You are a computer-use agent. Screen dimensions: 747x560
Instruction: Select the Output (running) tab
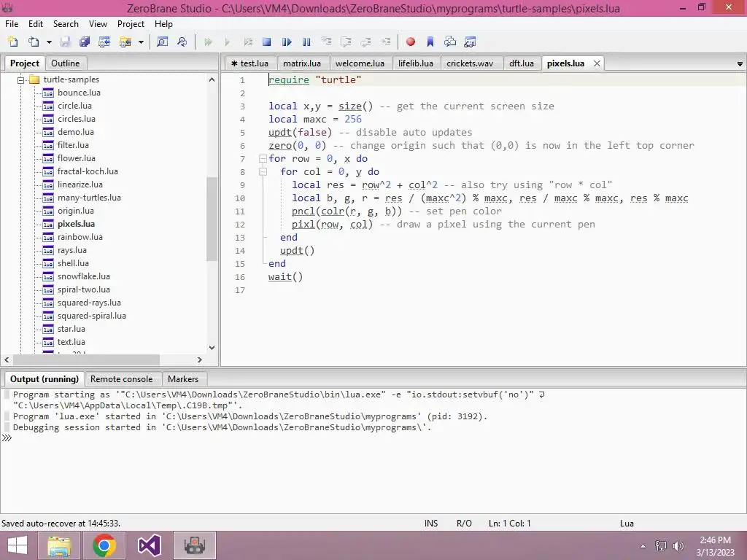(x=44, y=379)
